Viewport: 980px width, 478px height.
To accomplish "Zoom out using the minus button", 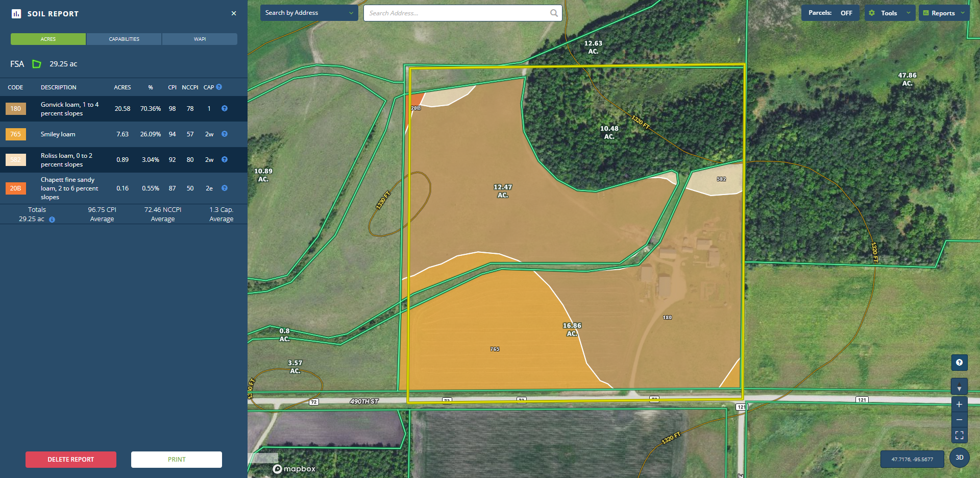I will [x=959, y=420].
